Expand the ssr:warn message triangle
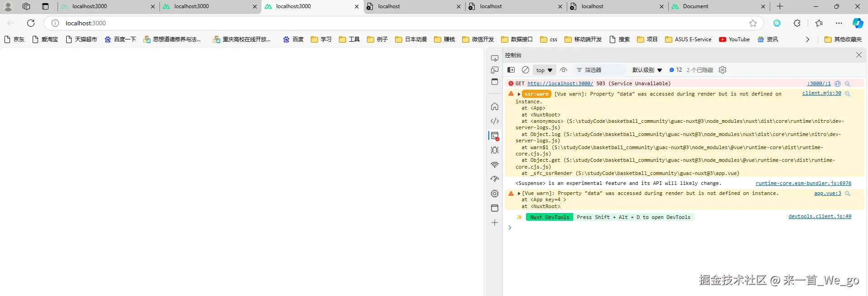Screen dimensions: 868x296 coord(519,94)
